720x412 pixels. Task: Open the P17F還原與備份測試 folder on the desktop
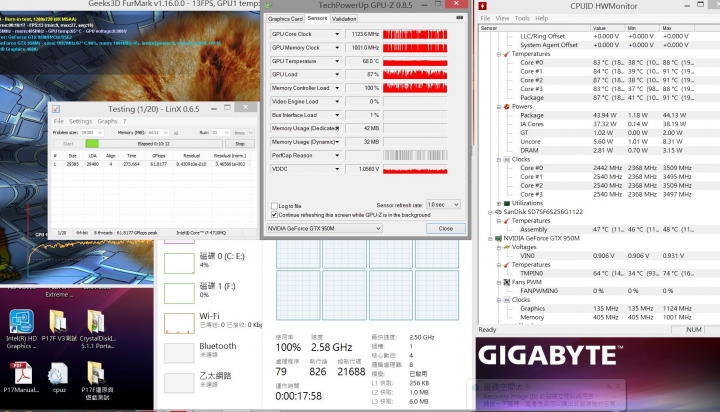coord(97,380)
